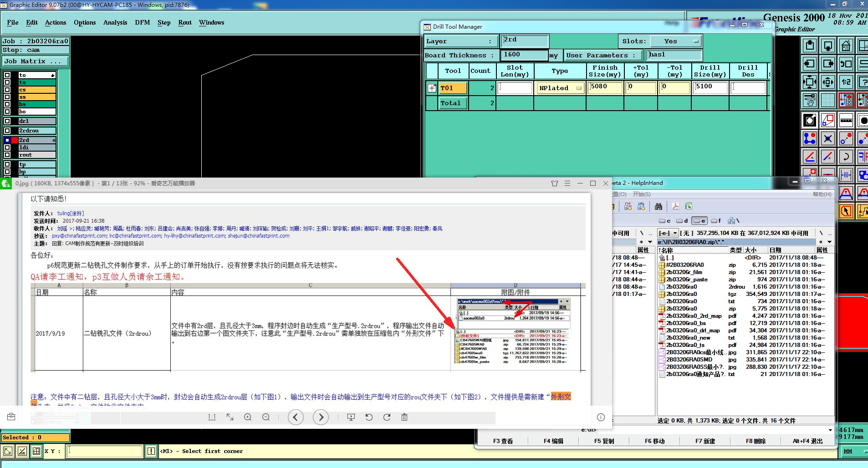Screen dimensions: 868x468
Task: Open directory history arrow beside zip path
Action: pyautogui.click(x=829, y=242)
